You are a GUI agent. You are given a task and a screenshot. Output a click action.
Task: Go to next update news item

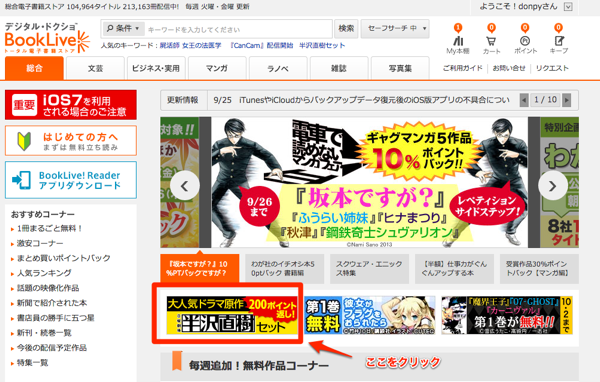click(567, 100)
